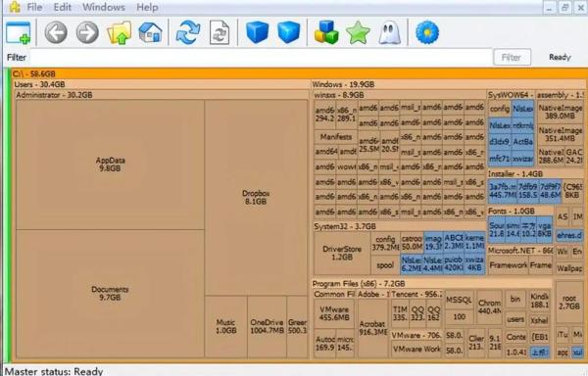The width and height of the screenshot is (588, 376).
Task: Select the AppData 9.8GB block
Action: [x=110, y=164]
